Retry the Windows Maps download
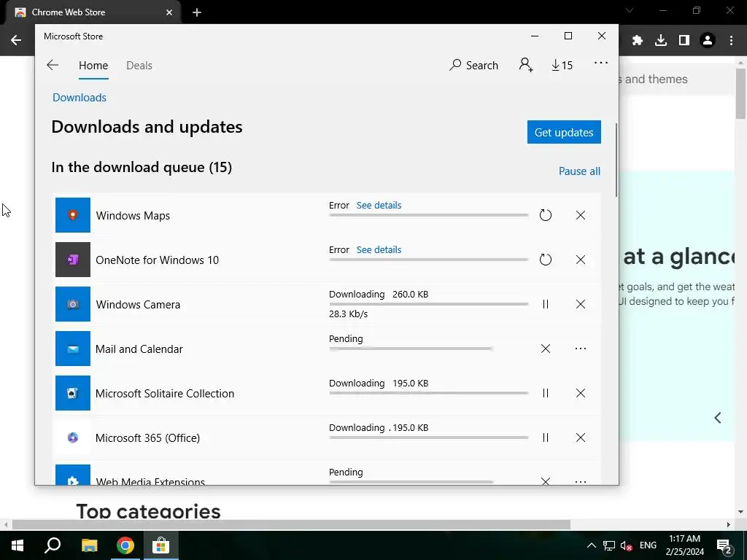Screen dimensions: 747x560 click(546, 215)
